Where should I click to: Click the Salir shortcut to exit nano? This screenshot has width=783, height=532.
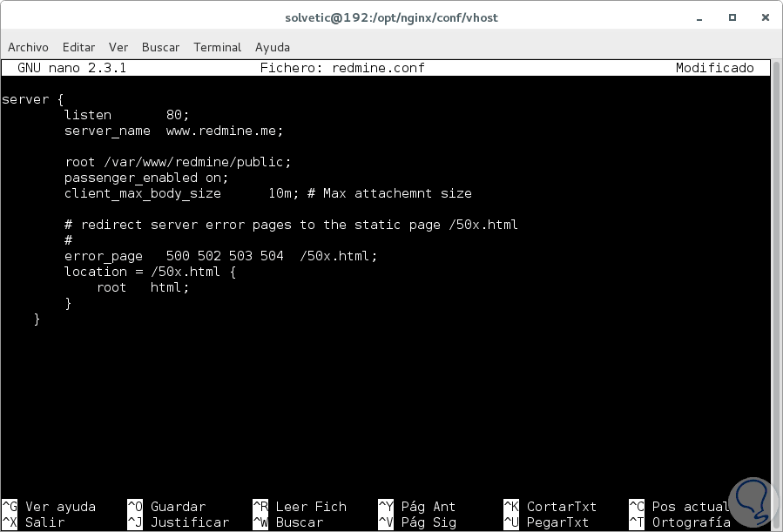coord(44,522)
